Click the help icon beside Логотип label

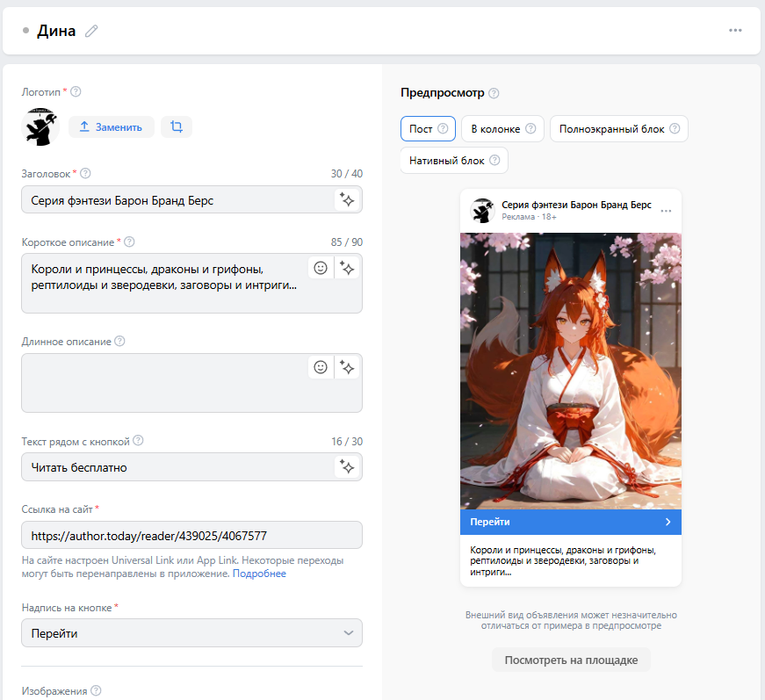(x=76, y=91)
